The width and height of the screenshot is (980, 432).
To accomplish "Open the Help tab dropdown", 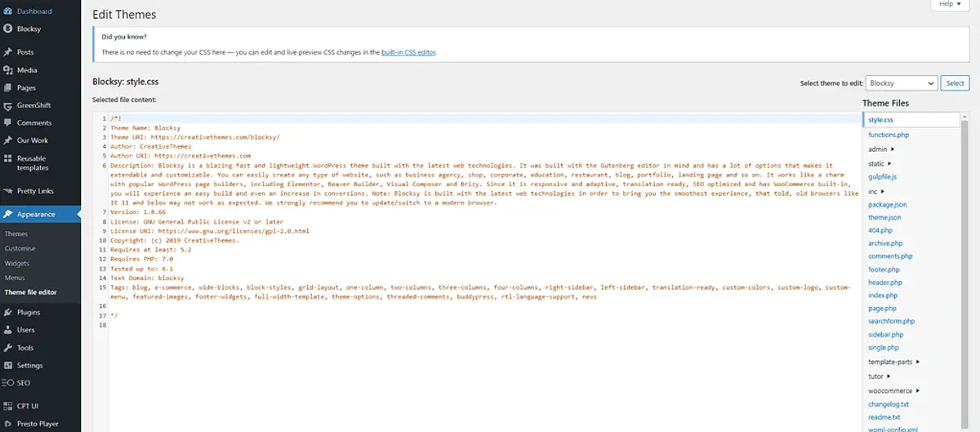I will pos(950,4).
